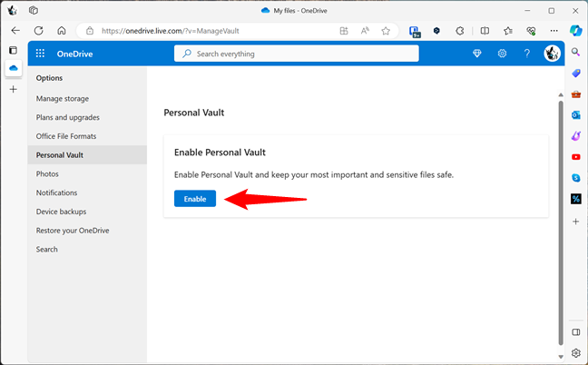Image resolution: width=588 pixels, height=365 pixels.
Task: Toggle the vertical tabs pane icon
Action: click(x=13, y=50)
